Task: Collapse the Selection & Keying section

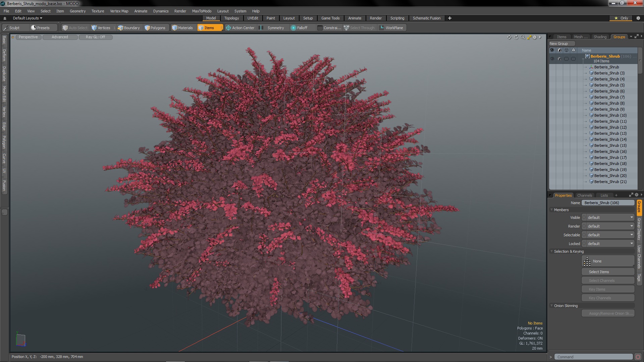Action: pos(552,251)
